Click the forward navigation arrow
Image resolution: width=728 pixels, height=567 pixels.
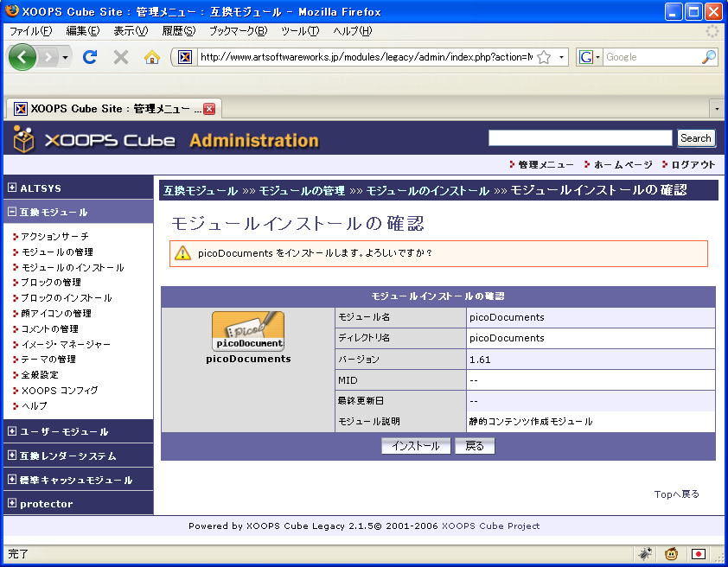[48, 58]
